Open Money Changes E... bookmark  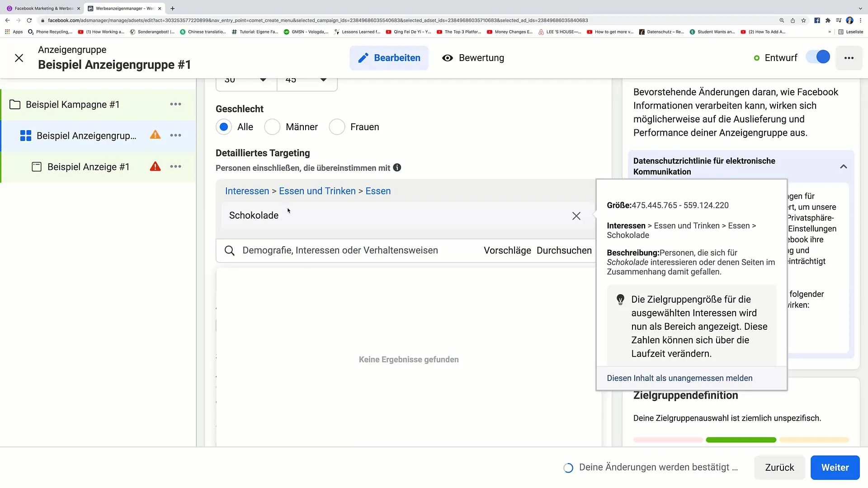click(x=509, y=32)
